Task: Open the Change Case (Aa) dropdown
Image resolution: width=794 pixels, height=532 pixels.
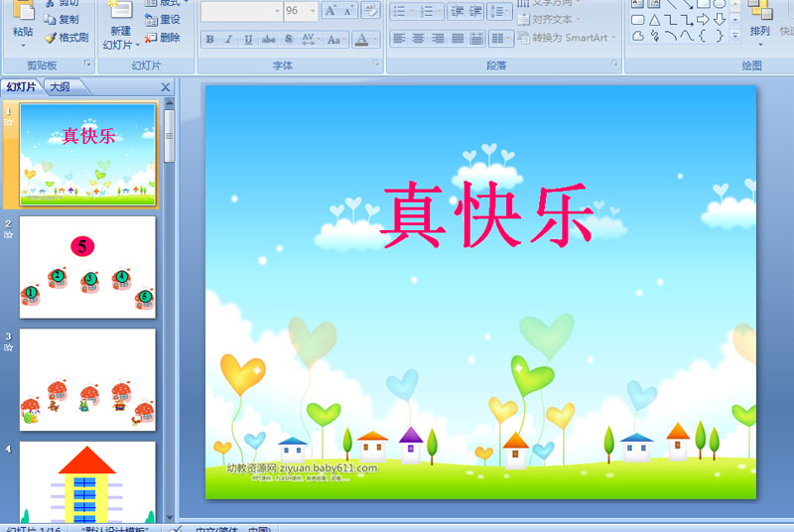Action: pos(335,39)
